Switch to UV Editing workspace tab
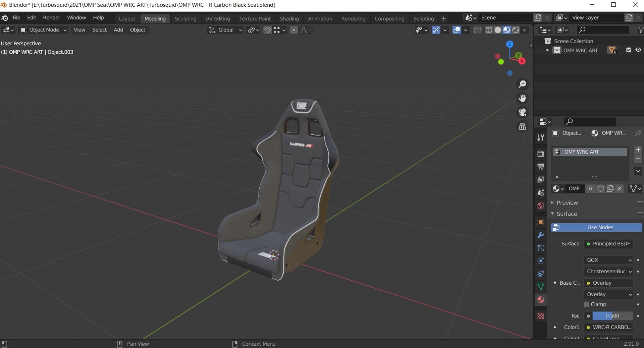Image resolution: width=644 pixels, height=348 pixels. tap(218, 18)
